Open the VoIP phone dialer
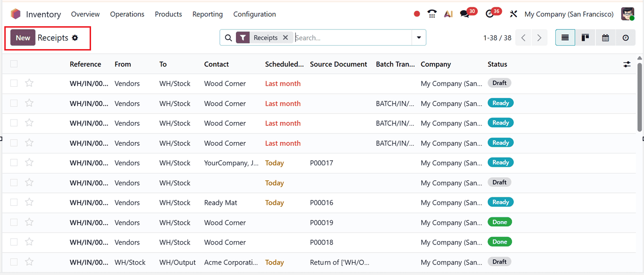Viewport: 644px width, 275px height. (x=432, y=14)
